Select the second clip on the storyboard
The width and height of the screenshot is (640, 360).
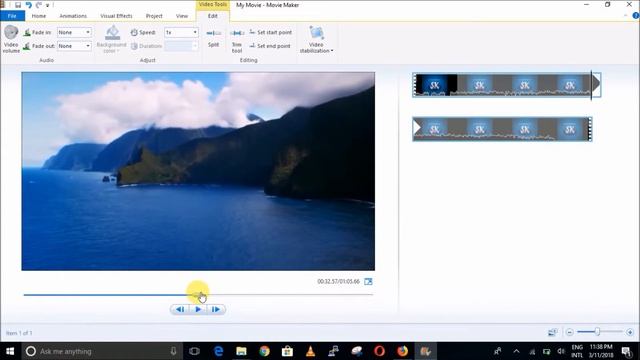tap(502, 129)
